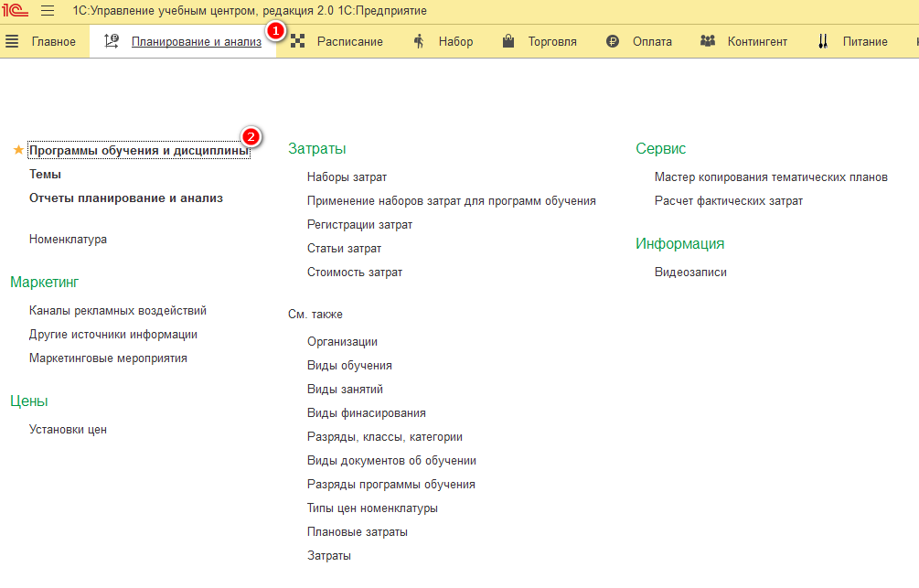Click the Контингент people icon
Viewport: 919px width, 588px height.
click(708, 41)
